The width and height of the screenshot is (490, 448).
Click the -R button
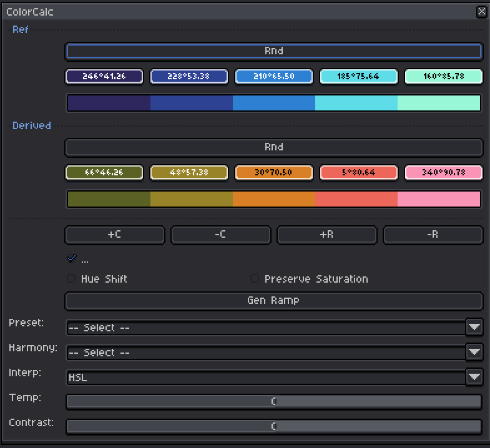click(x=433, y=235)
